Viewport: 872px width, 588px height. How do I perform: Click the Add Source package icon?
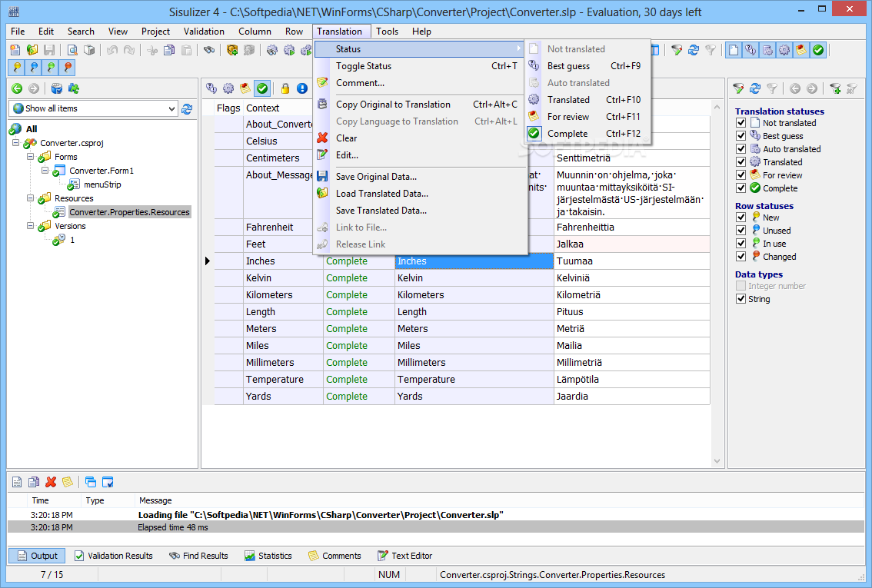(232, 50)
